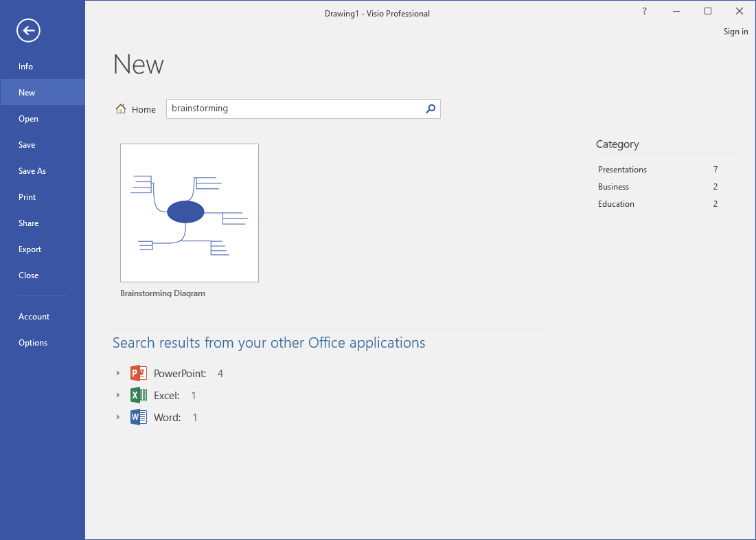Open Visio Options from the sidebar
Image resolution: width=756 pixels, height=540 pixels.
(33, 343)
